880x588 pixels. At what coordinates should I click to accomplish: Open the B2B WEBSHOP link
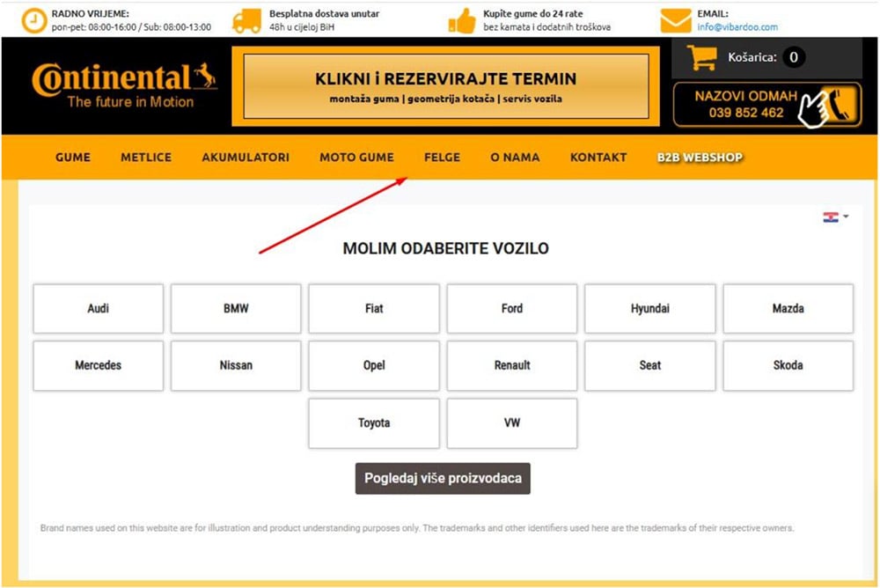click(700, 158)
